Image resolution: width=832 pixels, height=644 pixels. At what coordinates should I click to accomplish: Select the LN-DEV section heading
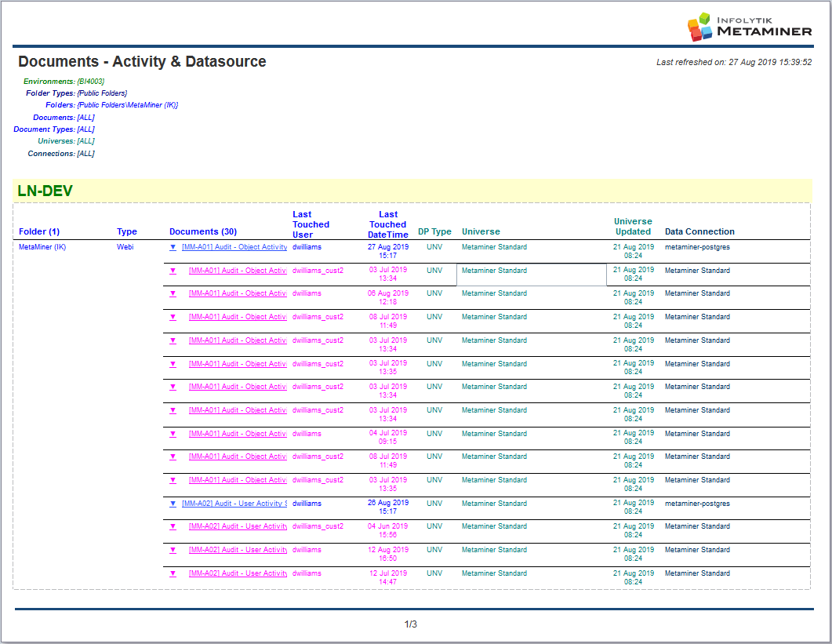45,191
